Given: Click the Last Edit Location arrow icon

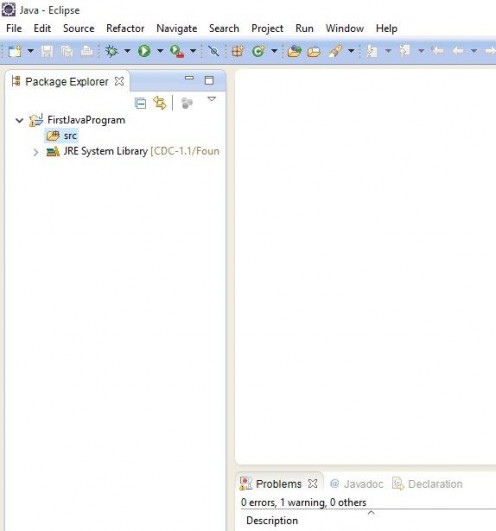Looking at the screenshot, I should point(437,51).
